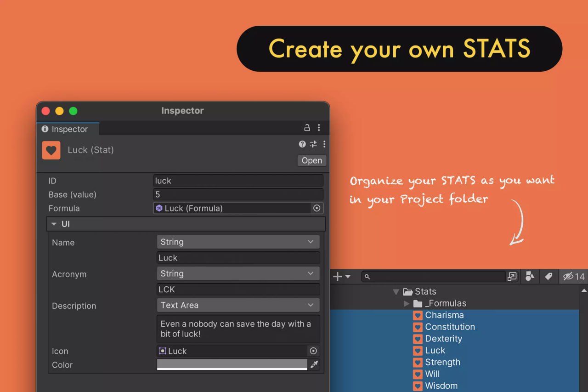This screenshot has width=588, height=392.
Task: Filter Project search by Label
Action: click(548, 276)
